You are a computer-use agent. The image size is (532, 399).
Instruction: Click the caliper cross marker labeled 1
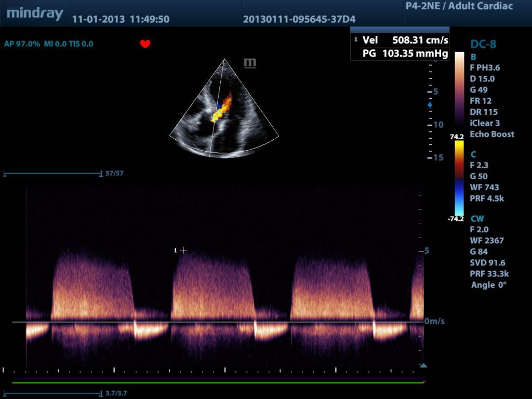[183, 250]
